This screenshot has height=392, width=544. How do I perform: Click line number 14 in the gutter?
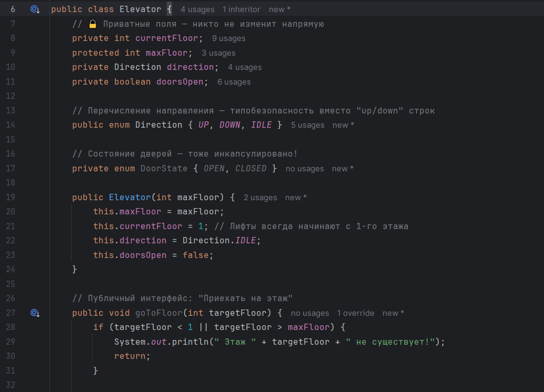click(11, 125)
